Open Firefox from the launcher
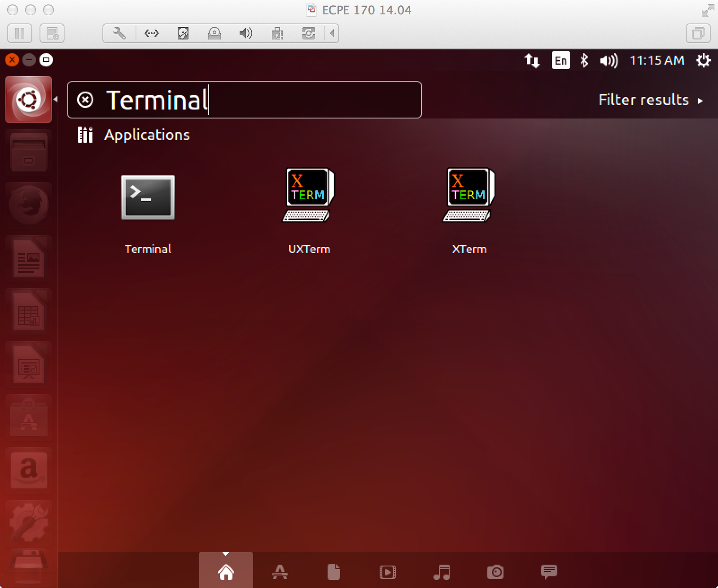Viewport: 718px width, 588px height. tap(28, 205)
